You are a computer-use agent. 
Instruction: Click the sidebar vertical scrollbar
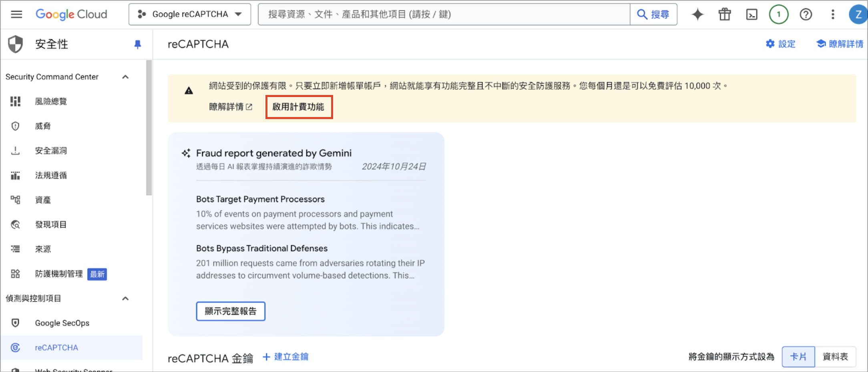(x=149, y=127)
